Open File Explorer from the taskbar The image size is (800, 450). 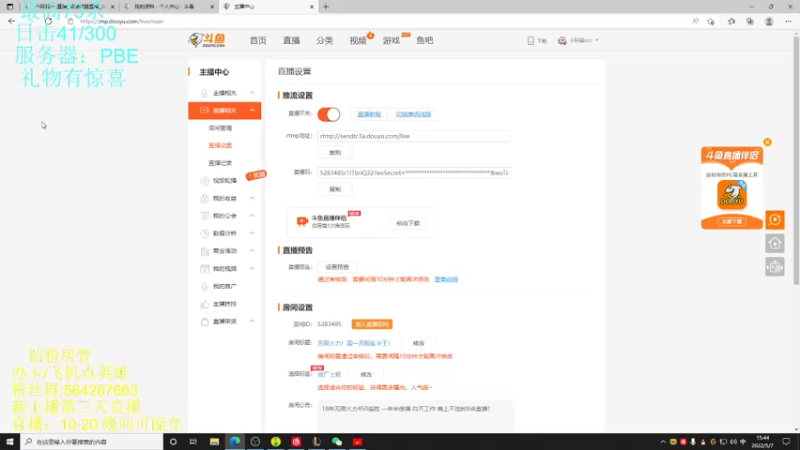[214, 441]
